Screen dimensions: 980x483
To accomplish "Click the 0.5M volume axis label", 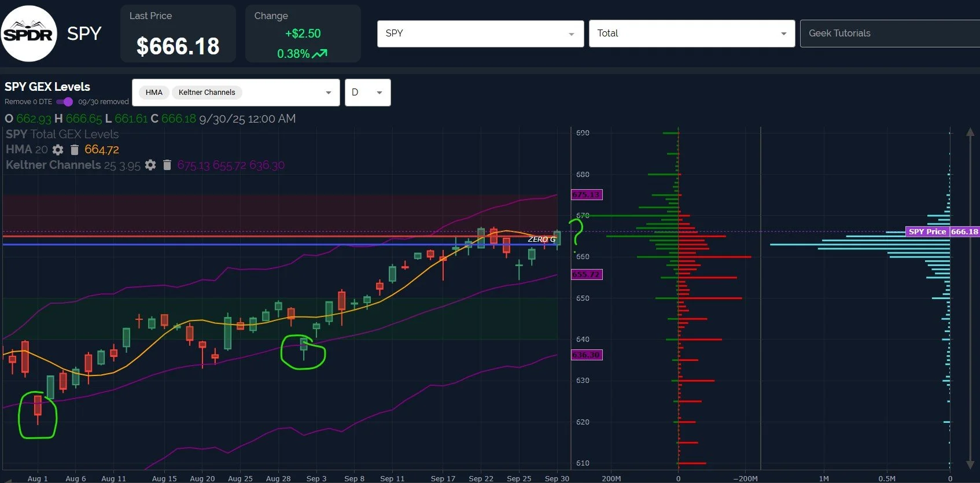I will pos(887,478).
